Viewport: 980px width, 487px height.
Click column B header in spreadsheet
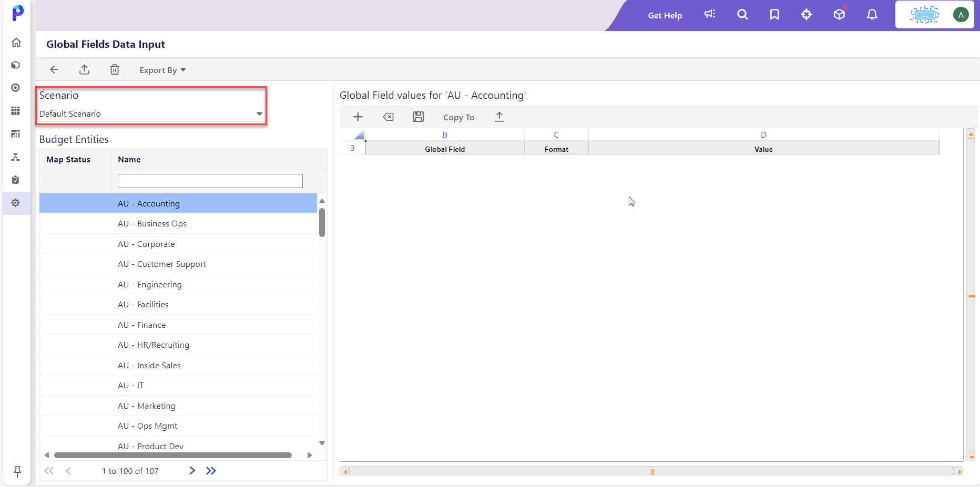click(445, 134)
